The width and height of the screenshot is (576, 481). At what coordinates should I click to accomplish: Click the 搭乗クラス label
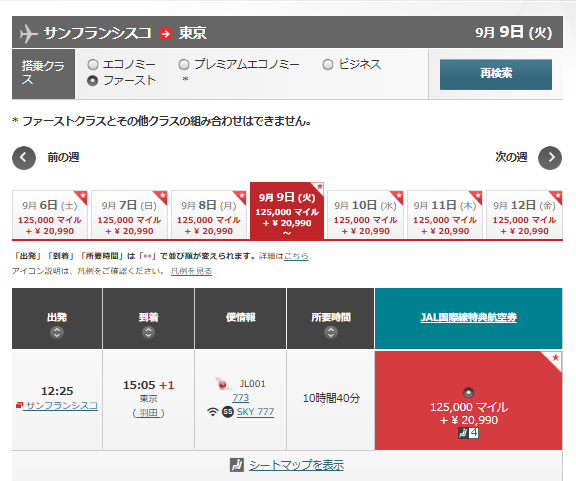point(43,73)
